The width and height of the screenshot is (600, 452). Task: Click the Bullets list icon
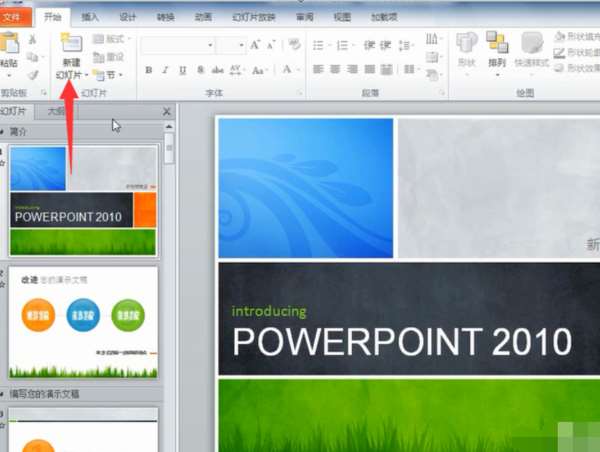click(318, 46)
